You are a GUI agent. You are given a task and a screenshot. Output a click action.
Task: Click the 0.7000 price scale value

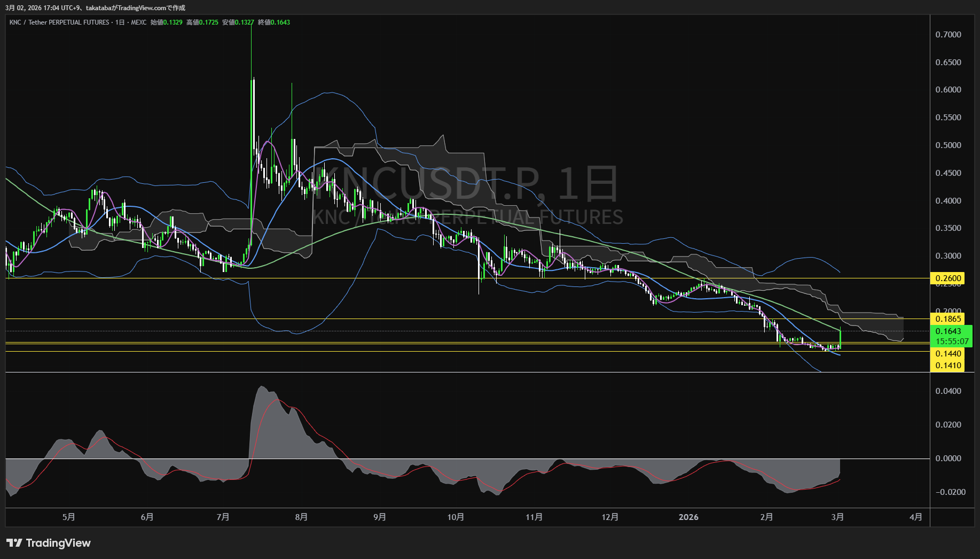[x=948, y=35]
